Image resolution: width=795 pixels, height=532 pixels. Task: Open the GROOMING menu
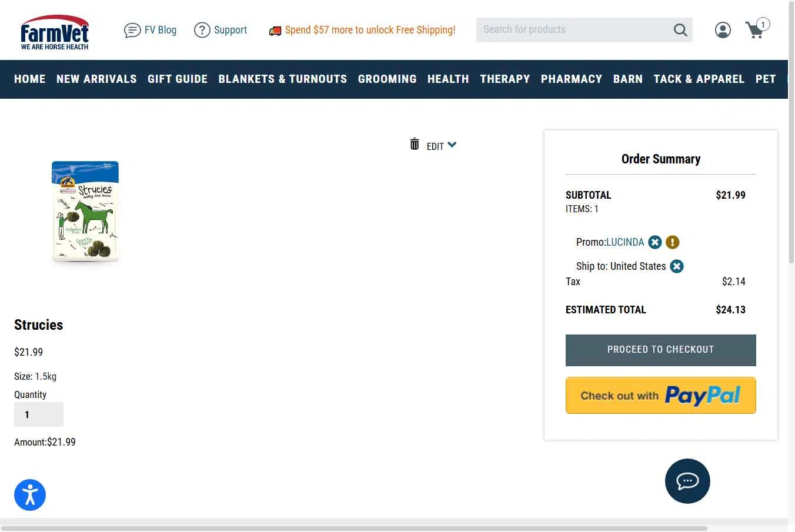[388, 79]
